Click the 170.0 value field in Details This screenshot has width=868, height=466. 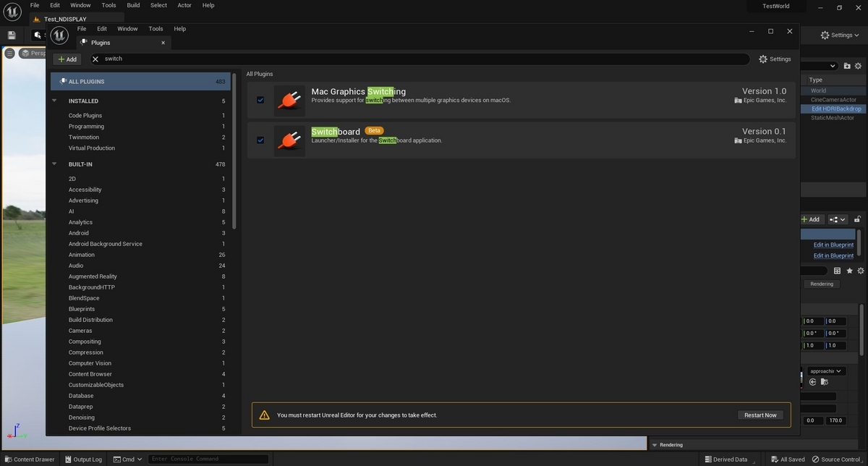834,420
